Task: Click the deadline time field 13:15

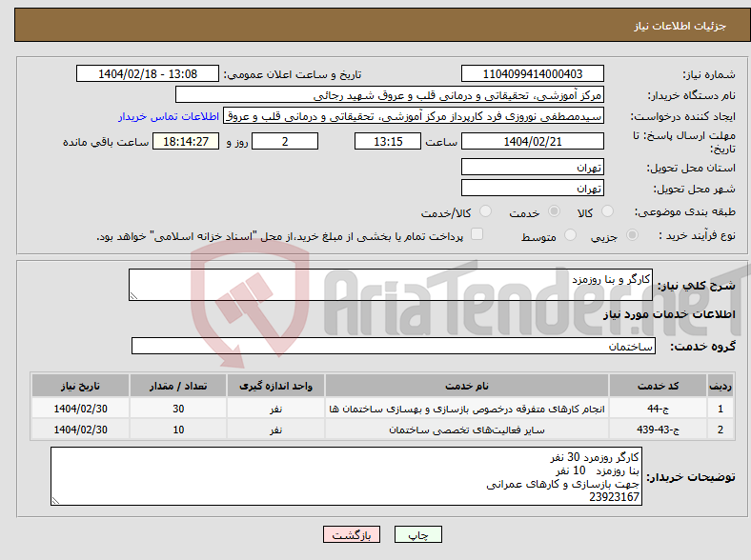Action: (388, 141)
